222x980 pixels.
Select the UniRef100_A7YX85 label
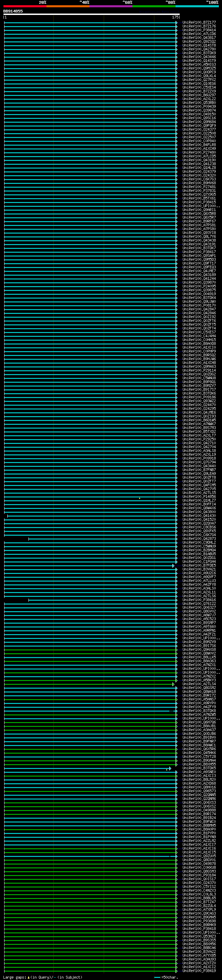(199, 955)
